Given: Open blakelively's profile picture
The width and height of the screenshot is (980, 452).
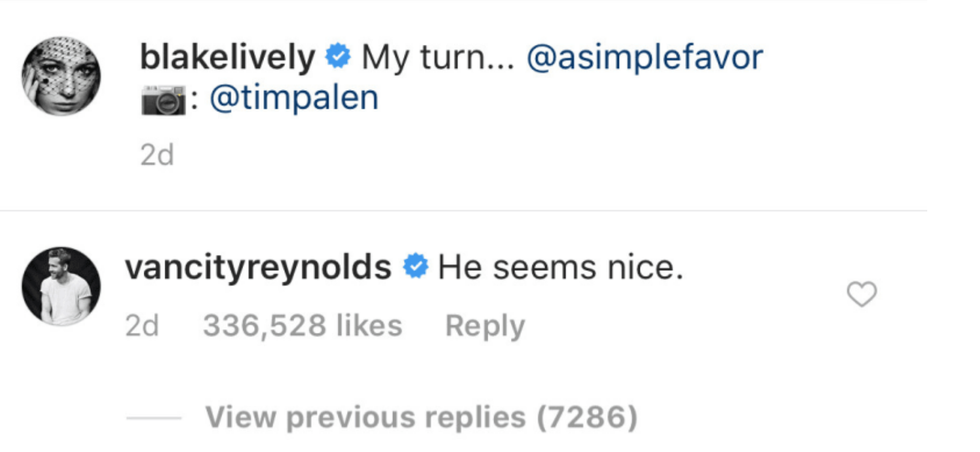Looking at the screenshot, I should pos(61,76).
